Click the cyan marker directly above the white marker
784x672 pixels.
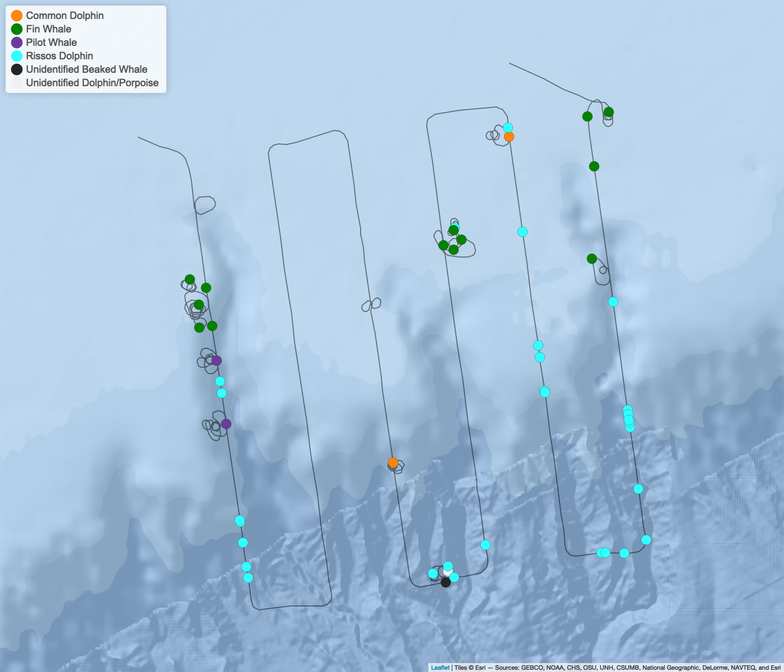[448, 566]
